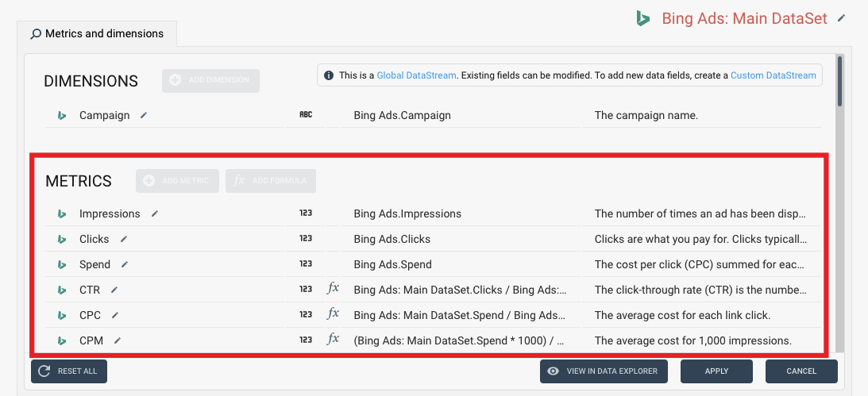Click the Reset All button

pyautogui.click(x=69, y=371)
